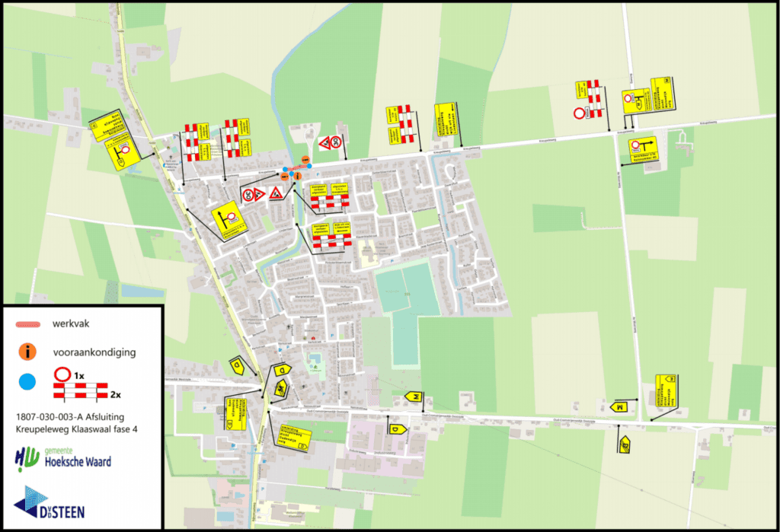Click the bicycle route sign at southwest junction
The image size is (780, 532).
click(280, 390)
